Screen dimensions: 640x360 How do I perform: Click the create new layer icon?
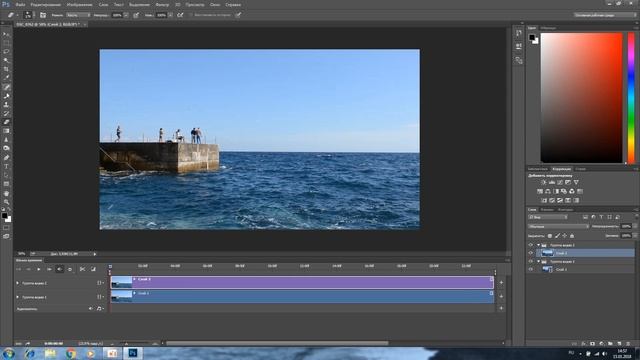click(619, 344)
